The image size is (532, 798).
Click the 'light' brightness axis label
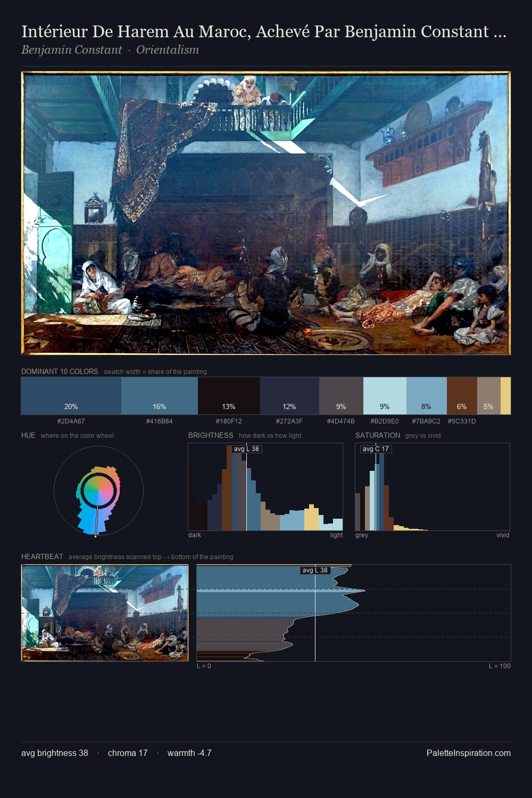coord(336,535)
